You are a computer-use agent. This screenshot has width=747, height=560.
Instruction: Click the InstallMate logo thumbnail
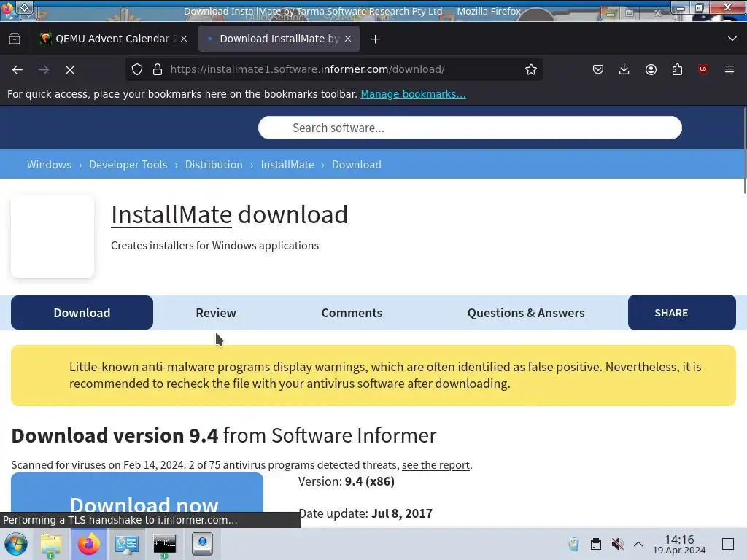tap(53, 236)
